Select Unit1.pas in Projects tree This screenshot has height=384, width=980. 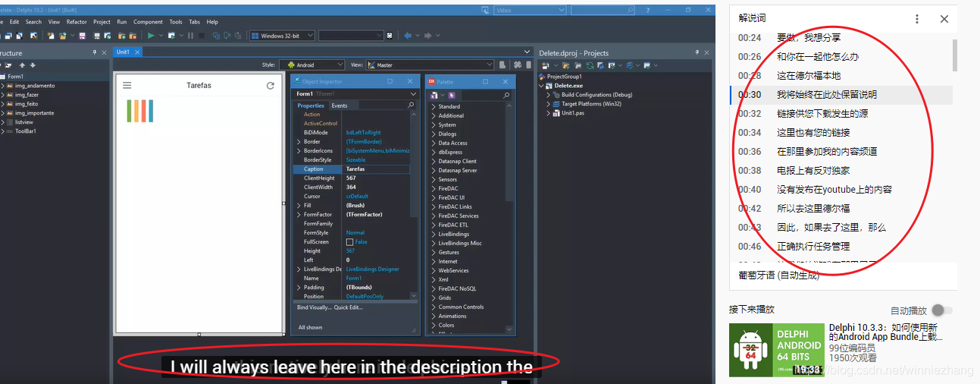click(x=572, y=113)
